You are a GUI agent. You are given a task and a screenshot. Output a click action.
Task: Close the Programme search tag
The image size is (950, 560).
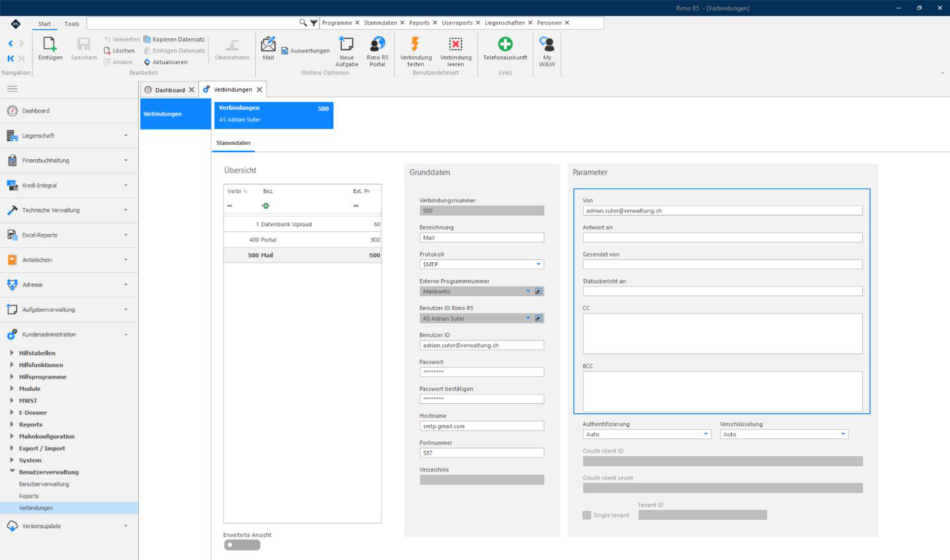358,22
